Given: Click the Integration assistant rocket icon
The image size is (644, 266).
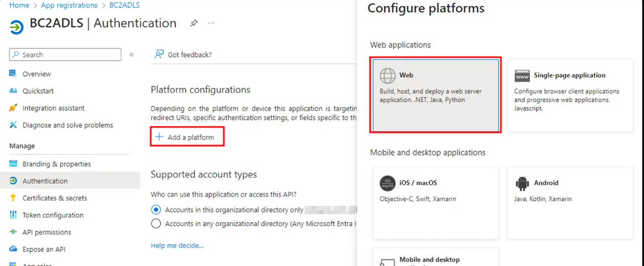Looking at the screenshot, I should click(13, 108).
